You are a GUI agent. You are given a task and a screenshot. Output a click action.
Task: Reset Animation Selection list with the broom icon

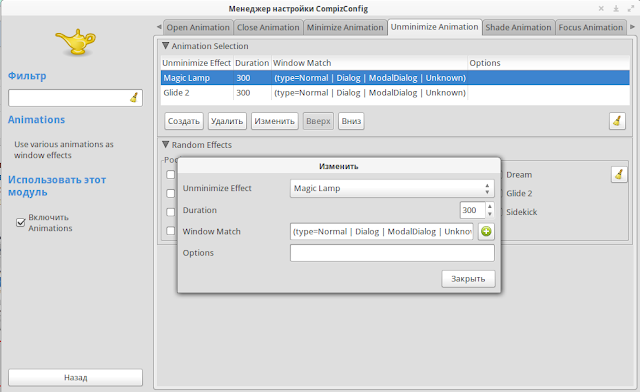[617, 121]
